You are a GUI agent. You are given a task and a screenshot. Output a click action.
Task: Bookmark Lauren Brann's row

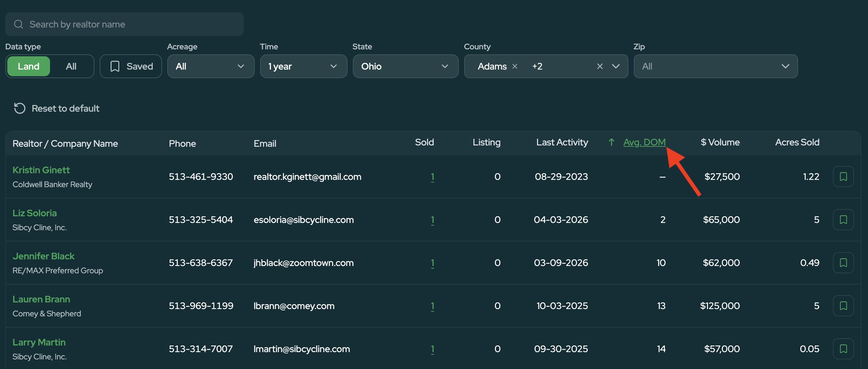click(x=843, y=306)
